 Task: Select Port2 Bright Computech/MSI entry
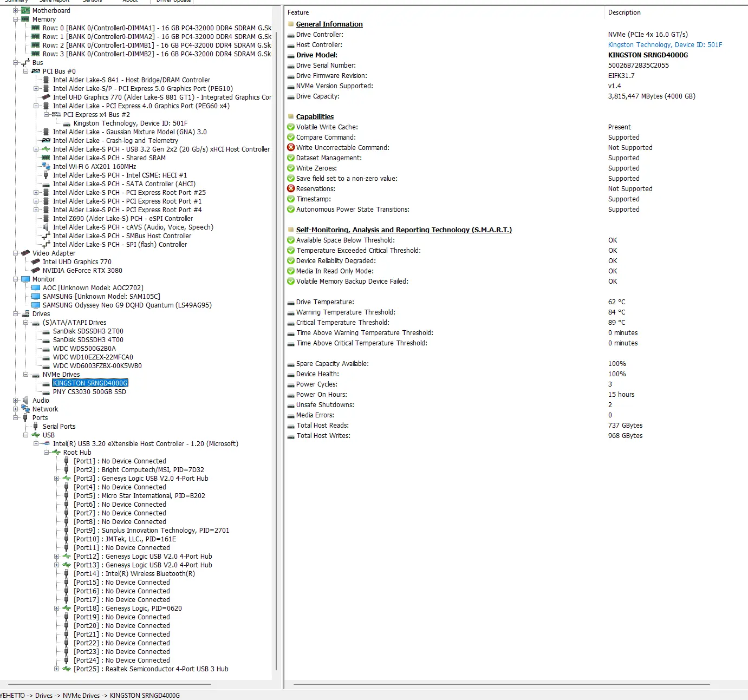point(139,470)
